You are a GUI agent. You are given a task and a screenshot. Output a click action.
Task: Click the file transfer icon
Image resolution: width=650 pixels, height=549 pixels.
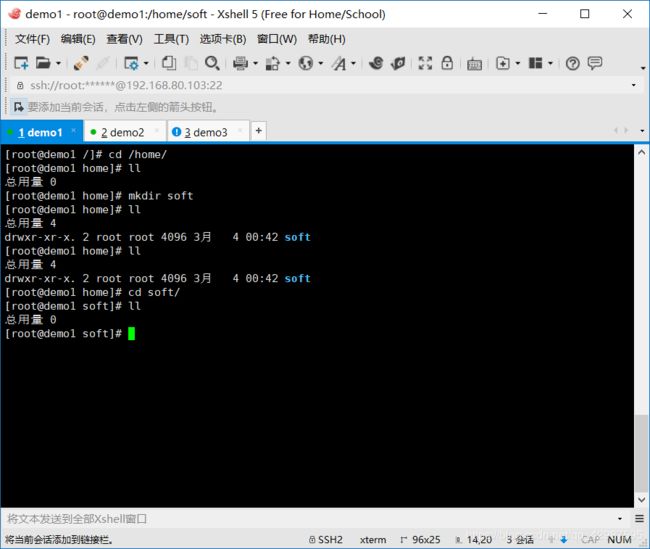click(272, 63)
